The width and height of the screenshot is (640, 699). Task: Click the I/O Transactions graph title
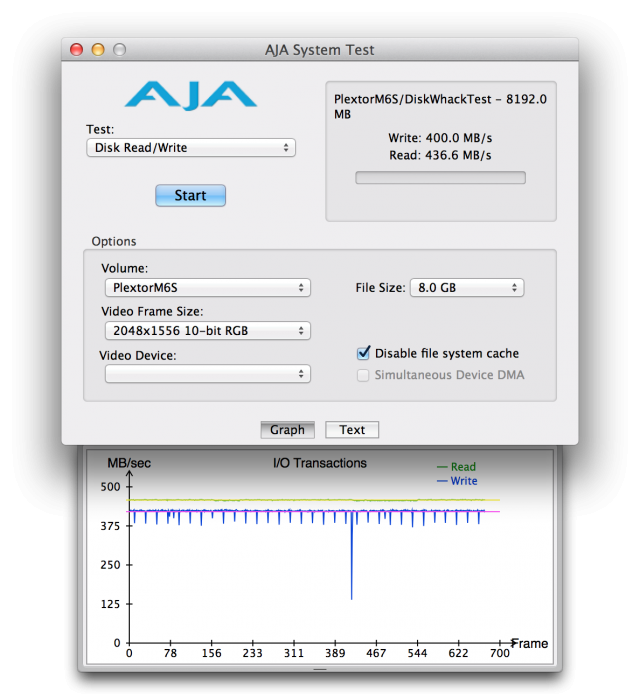[x=320, y=463]
